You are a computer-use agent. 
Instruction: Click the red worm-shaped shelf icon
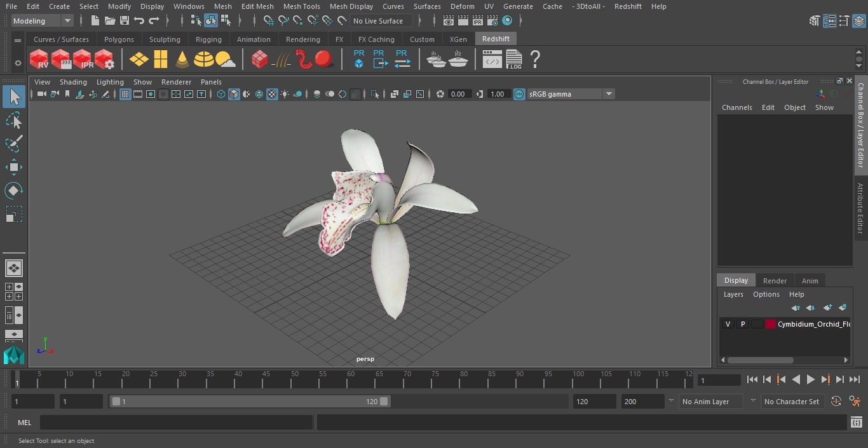(304, 60)
